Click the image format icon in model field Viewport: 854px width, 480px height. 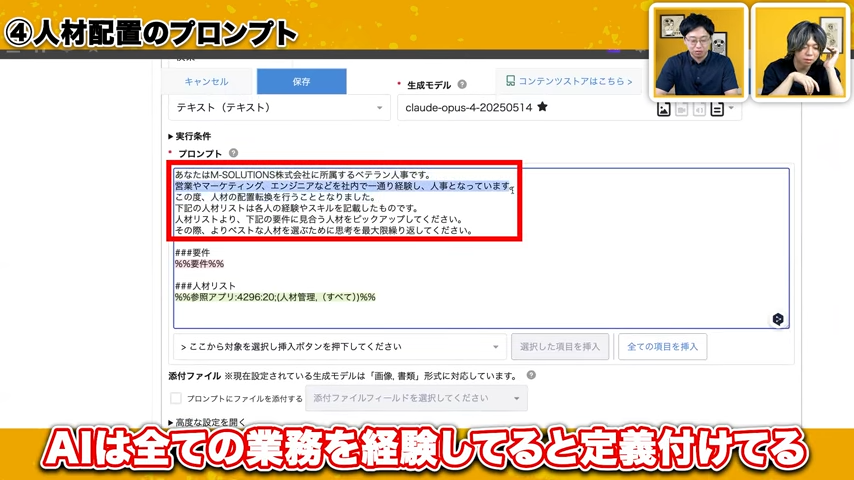pyautogui.click(x=663, y=109)
